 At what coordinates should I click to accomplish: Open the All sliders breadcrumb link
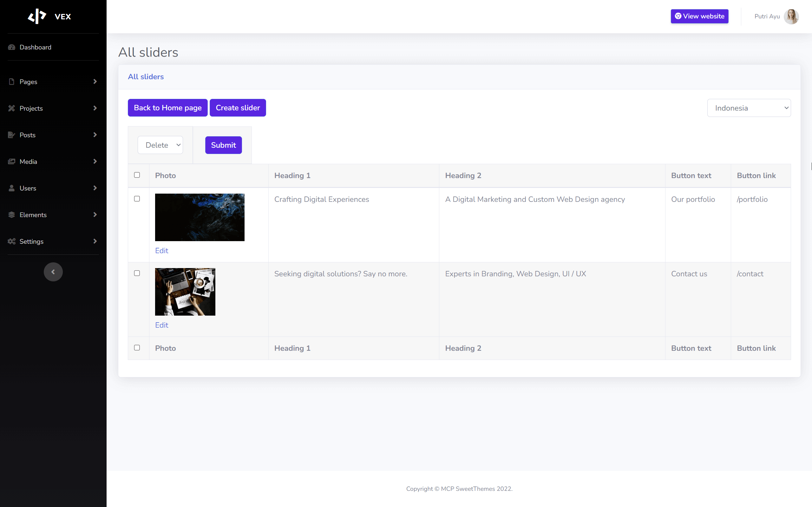[x=146, y=76]
